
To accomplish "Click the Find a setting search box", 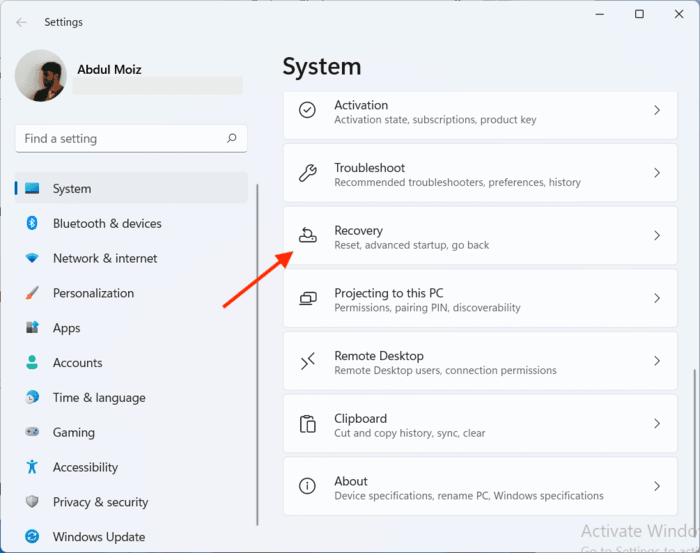I will point(131,138).
